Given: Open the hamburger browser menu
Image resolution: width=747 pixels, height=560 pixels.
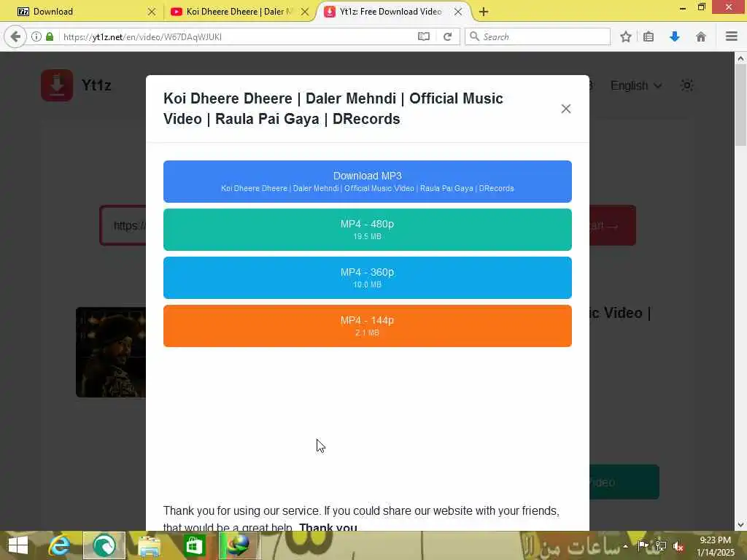Looking at the screenshot, I should [x=731, y=36].
